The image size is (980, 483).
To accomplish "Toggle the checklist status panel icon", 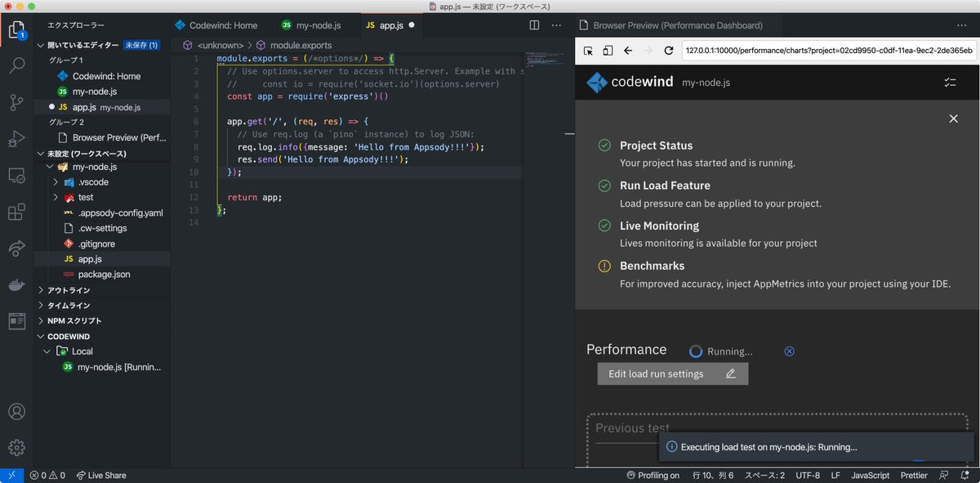I will 949,83.
